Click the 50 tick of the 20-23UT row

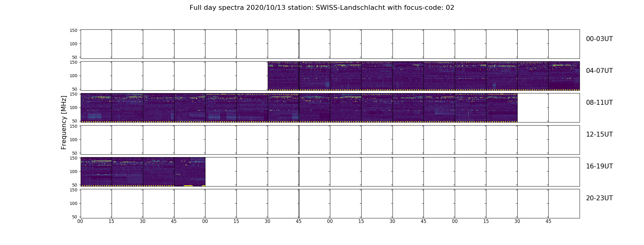(x=75, y=217)
